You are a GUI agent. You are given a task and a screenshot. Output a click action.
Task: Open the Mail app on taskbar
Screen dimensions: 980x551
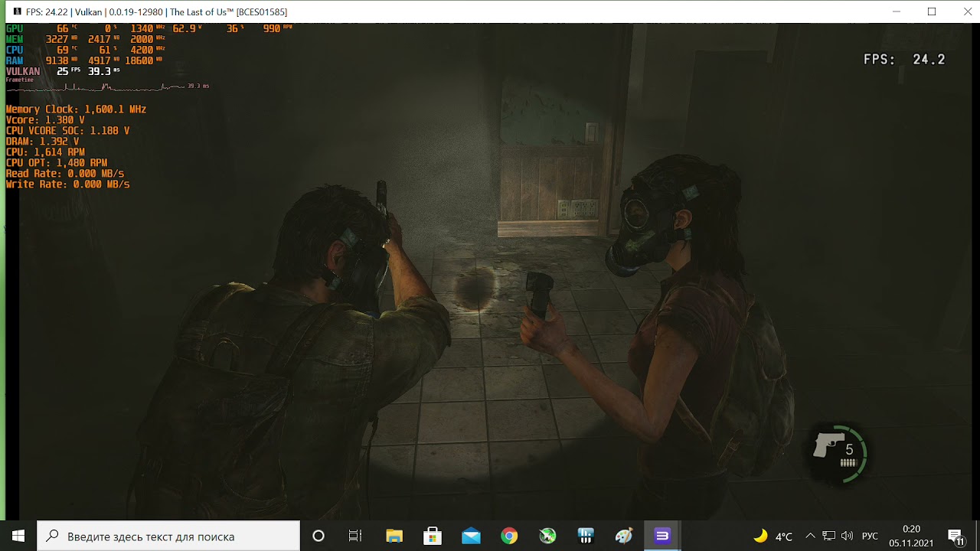click(471, 536)
